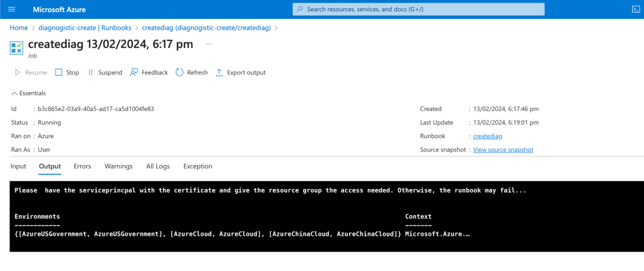644x271 pixels.
Task: Click the Suspend button label
Action: 110,72
